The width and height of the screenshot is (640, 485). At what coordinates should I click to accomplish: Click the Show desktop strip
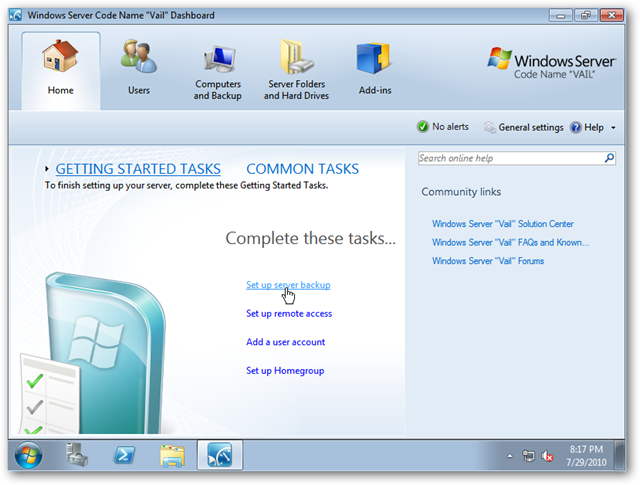(620, 456)
